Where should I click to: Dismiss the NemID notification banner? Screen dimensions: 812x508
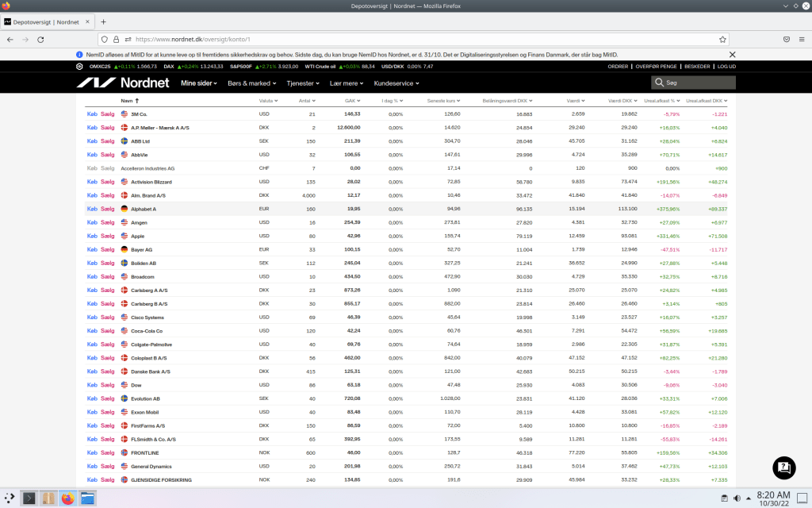pyautogui.click(x=732, y=55)
